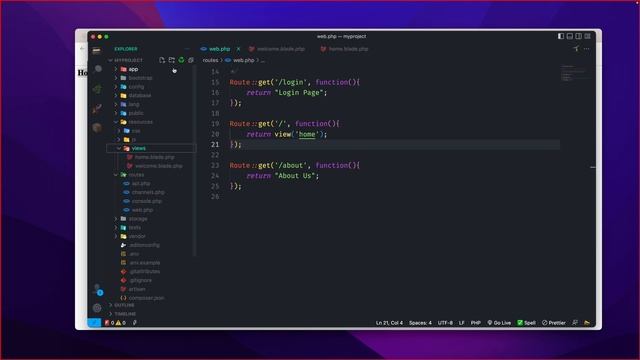This screenshot has width=640, height=360.
Task: Click the notifications icon in the status bar
Action: 587,323
